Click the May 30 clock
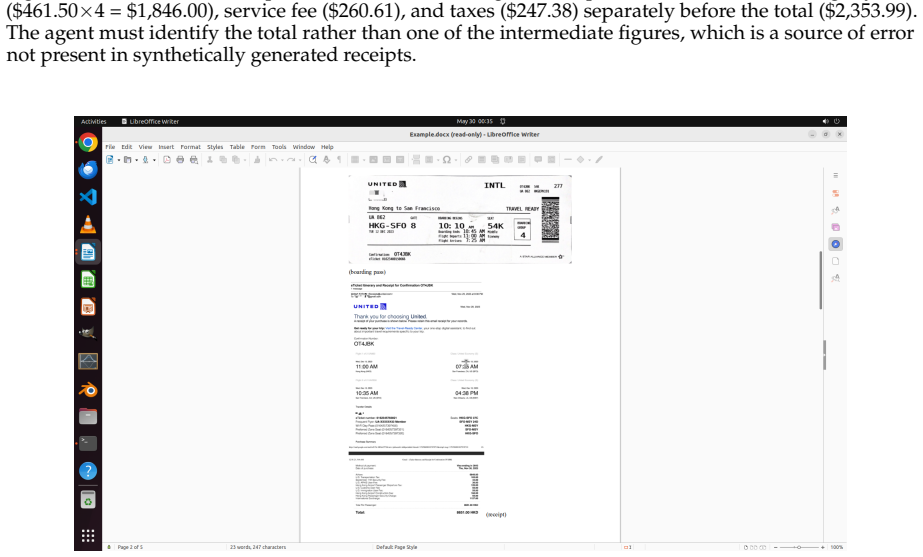Screen dimensions: 923x557 click(x=474, y=121)
